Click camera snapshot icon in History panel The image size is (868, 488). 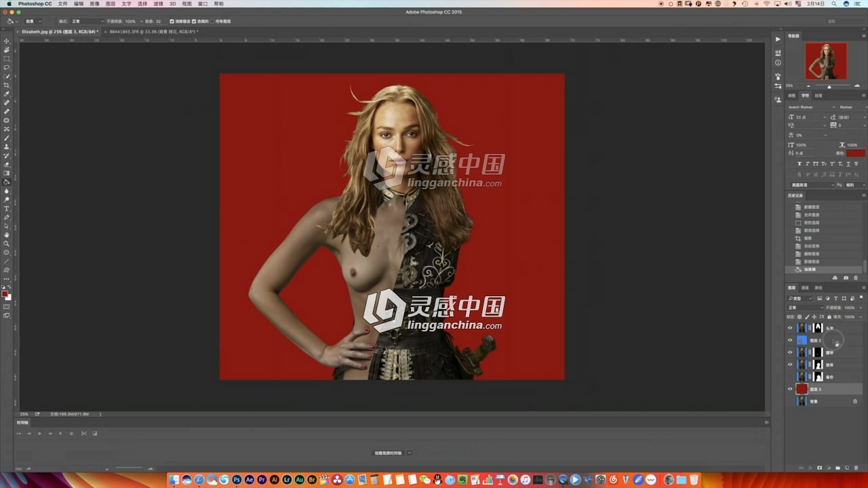[846, 277]
